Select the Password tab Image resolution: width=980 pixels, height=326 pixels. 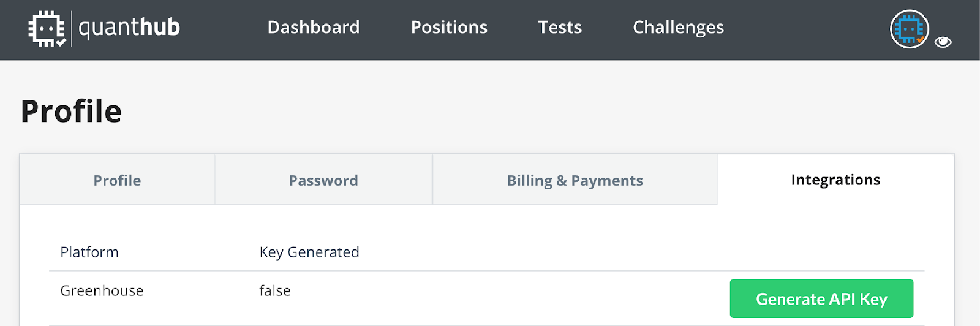323,180
